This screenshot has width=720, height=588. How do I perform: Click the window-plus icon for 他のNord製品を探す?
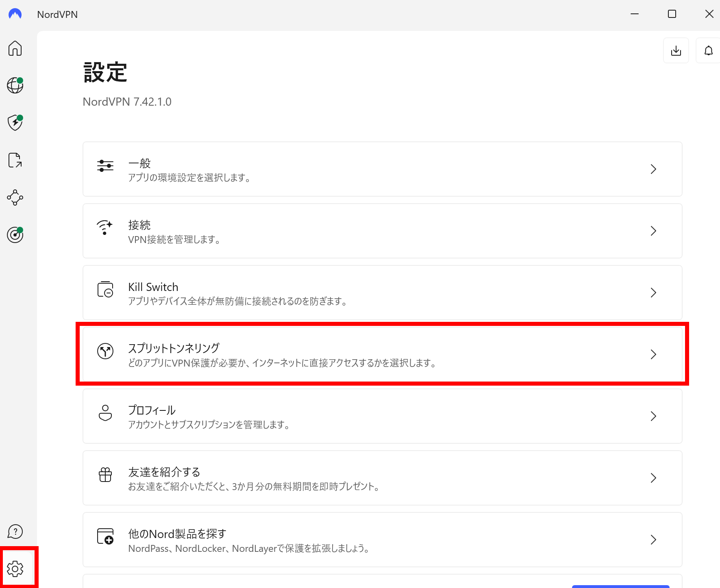tap(105, 536)
